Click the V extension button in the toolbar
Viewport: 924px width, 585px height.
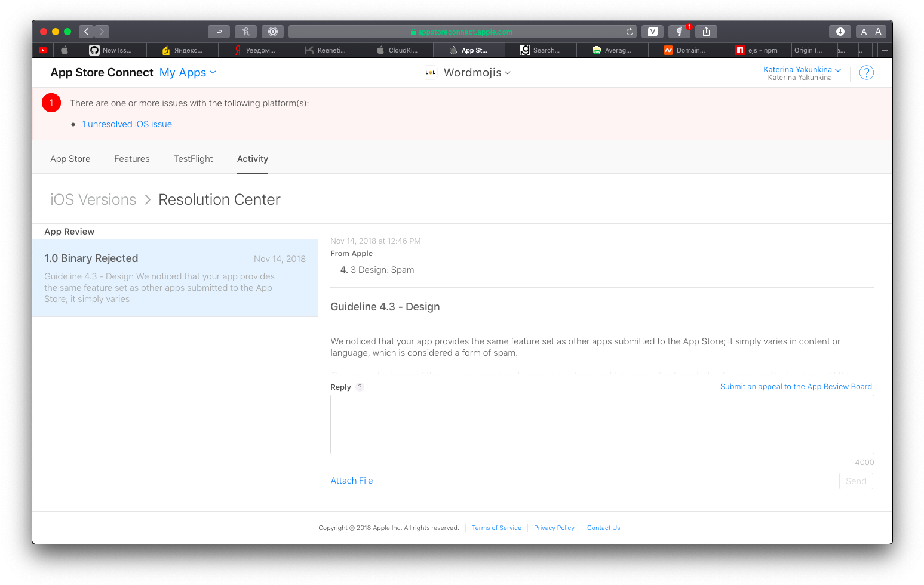[652, 32]
